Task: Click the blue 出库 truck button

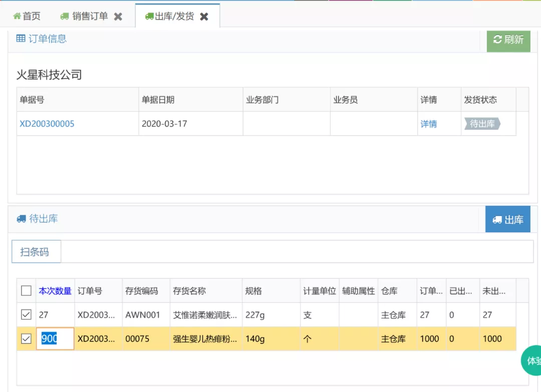Action: click(507, 219)
